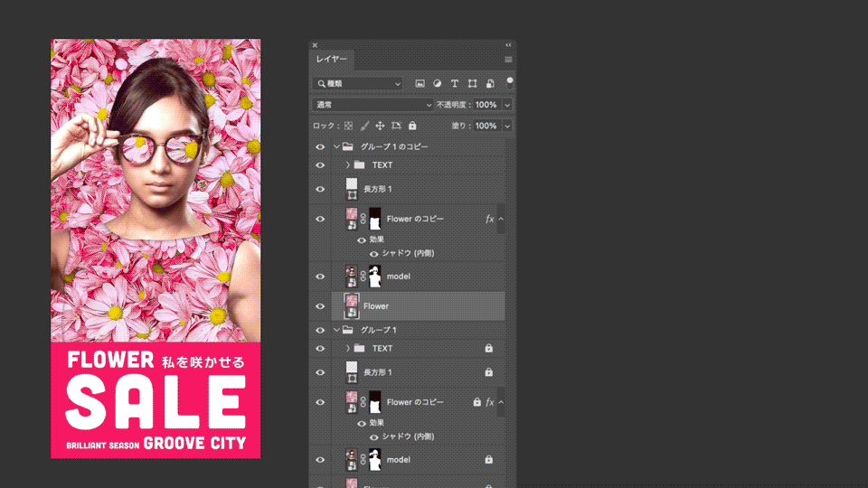This screenshot has width=868, height=488.
Task: Hide the グループ 1 のコピー group
Action: click(320, 146)
